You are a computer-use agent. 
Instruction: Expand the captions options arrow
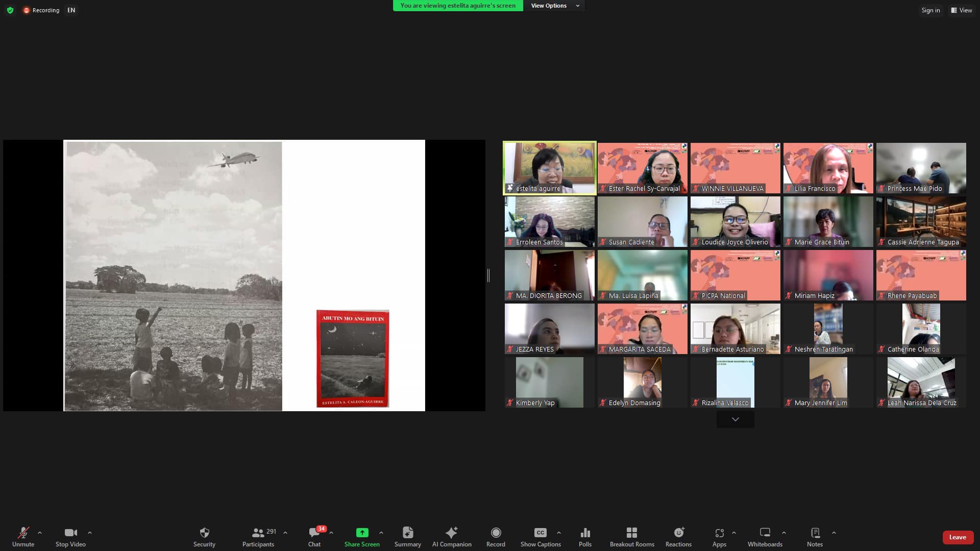tap(559, 533)
